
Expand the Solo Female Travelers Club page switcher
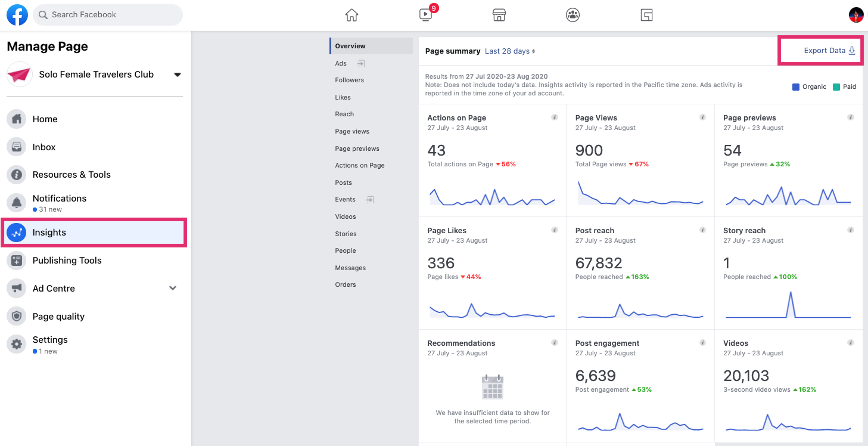pyautogui.click(x=177, y=75)
